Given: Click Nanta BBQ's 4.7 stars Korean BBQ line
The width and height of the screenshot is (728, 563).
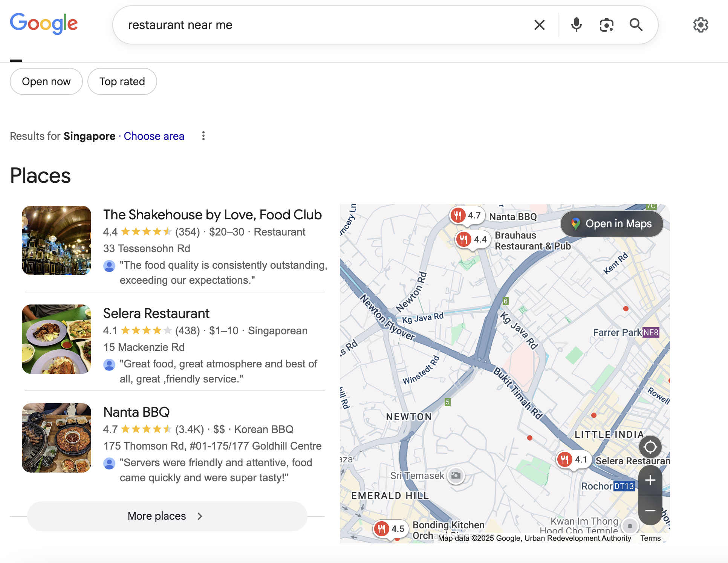Looking at the screenshot, I should coord(198,430).
